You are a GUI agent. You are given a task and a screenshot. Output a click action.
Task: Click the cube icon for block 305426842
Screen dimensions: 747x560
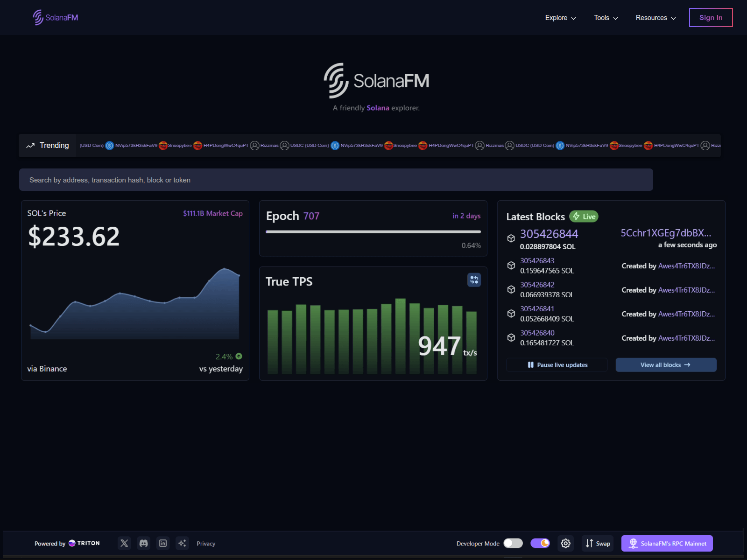(x=511, y=289)
